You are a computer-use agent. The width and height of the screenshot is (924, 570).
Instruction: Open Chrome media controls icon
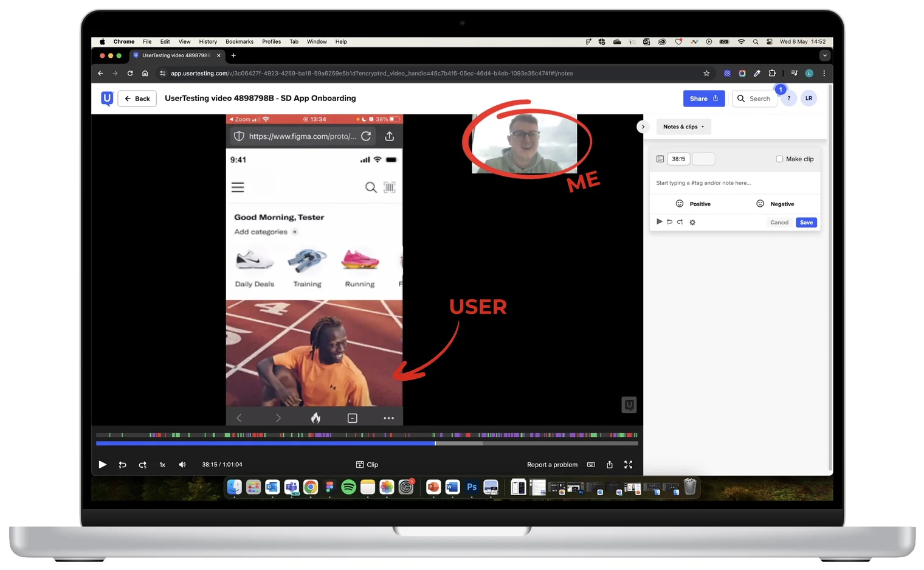coord(794,73)
